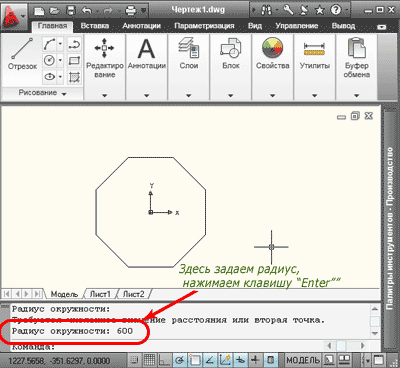
Task: Open Help question mark icon
Action: pos(336,10)
